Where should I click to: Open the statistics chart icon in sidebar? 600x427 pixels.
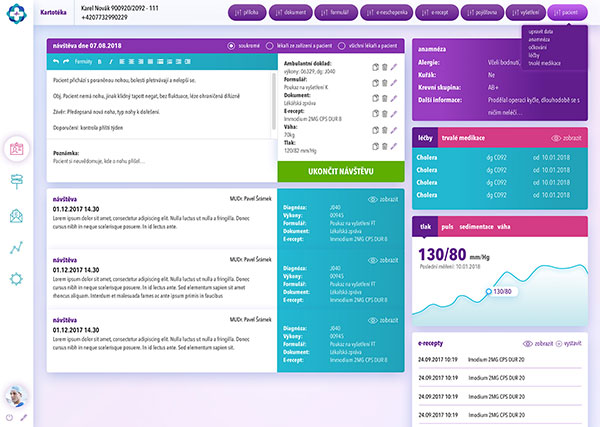tap(17, 247)
